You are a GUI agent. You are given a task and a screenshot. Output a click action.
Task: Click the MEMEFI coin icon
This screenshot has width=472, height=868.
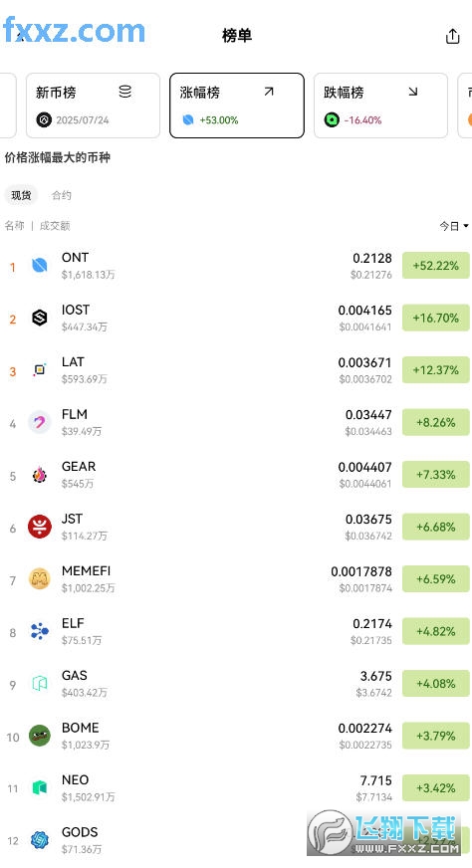point(40,579)
